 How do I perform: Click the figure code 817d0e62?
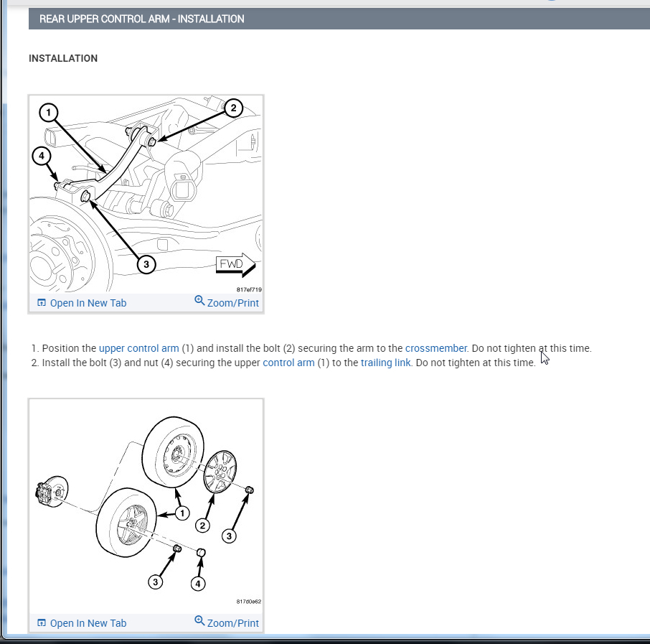coord(249,601)
